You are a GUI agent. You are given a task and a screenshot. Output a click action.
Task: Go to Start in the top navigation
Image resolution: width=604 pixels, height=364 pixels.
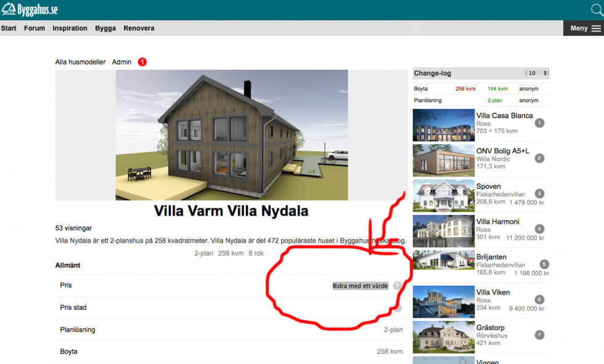pyautogui.click(x=8, y=28)
